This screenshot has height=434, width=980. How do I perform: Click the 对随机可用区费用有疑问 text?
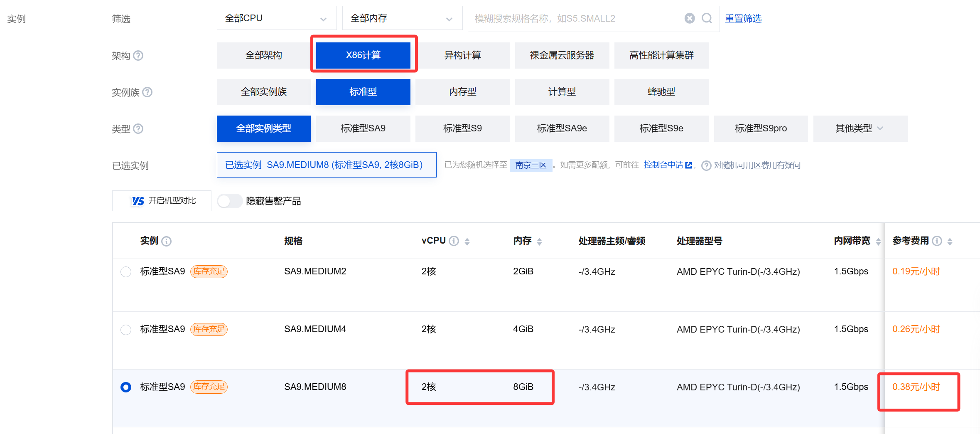[x=757, y=165]
